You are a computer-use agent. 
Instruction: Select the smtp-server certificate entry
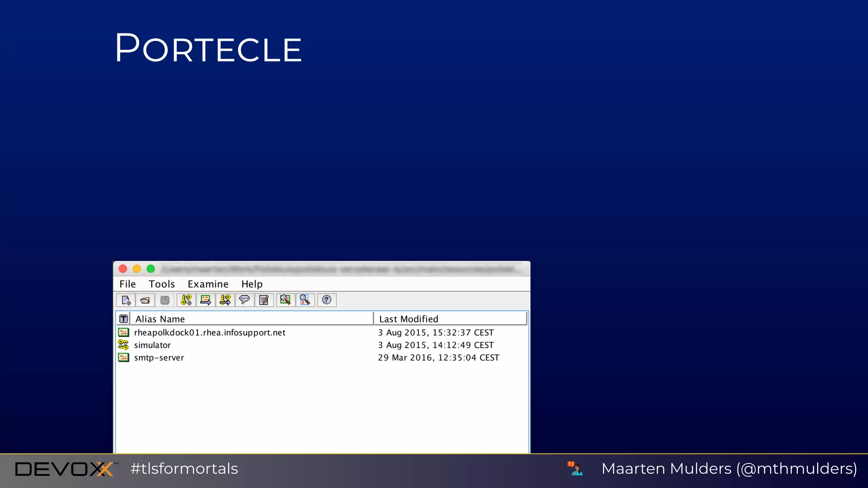159,358
